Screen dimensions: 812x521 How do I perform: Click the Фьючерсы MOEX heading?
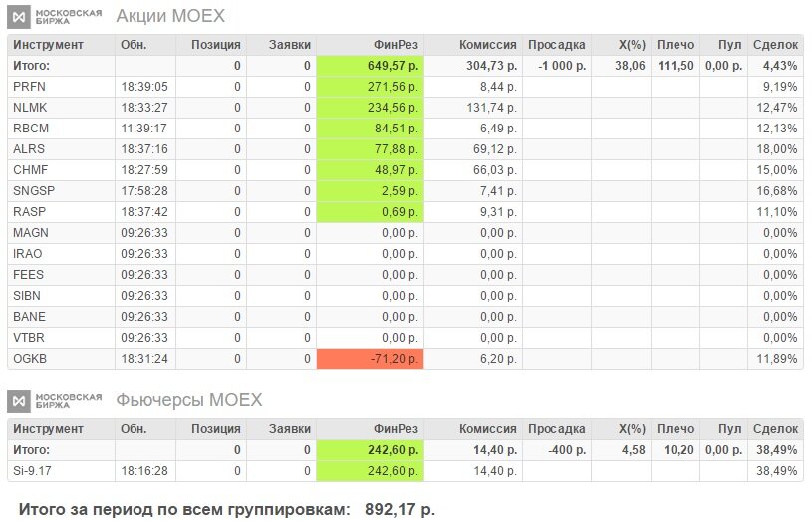[189, 400]
